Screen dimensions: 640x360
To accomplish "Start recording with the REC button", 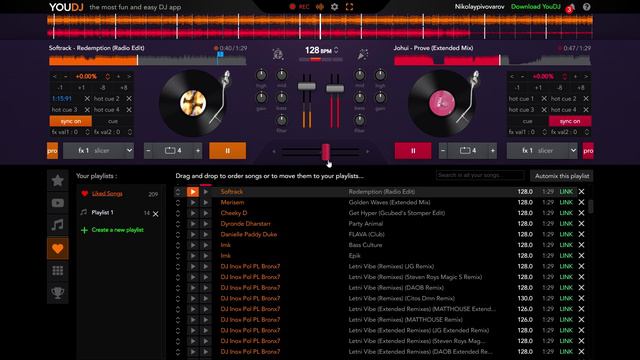I will (299, 7).
